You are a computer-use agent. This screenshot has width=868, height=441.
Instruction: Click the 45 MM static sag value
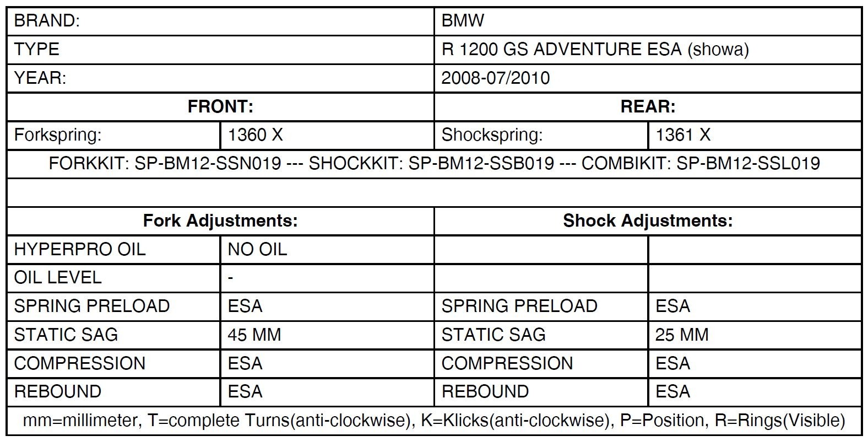(x=254, y=335)
